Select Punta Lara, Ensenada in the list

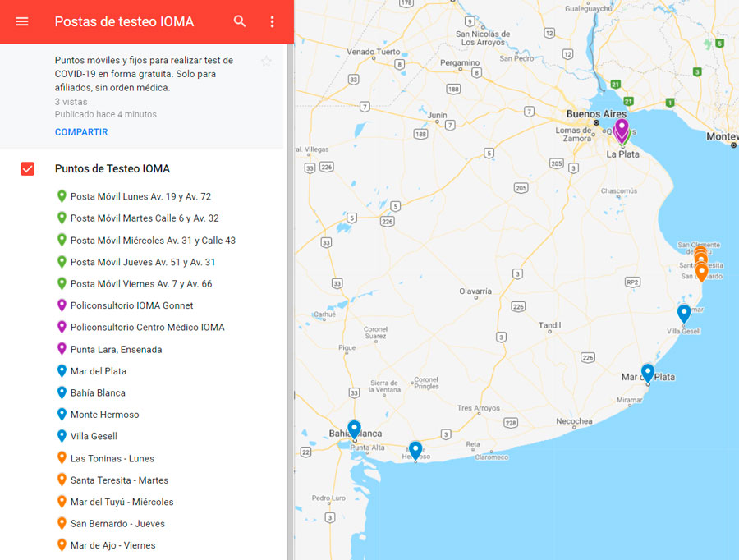point(117,349)
